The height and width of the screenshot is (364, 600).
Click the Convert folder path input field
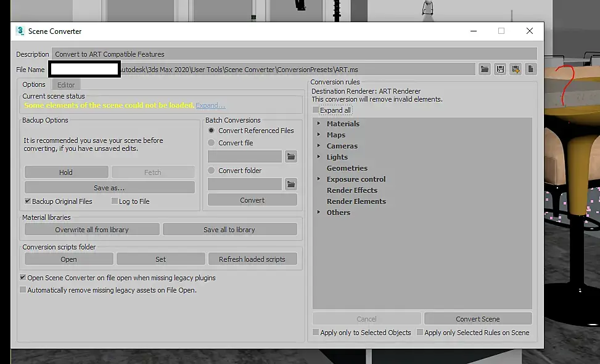(x=245, y=184)
